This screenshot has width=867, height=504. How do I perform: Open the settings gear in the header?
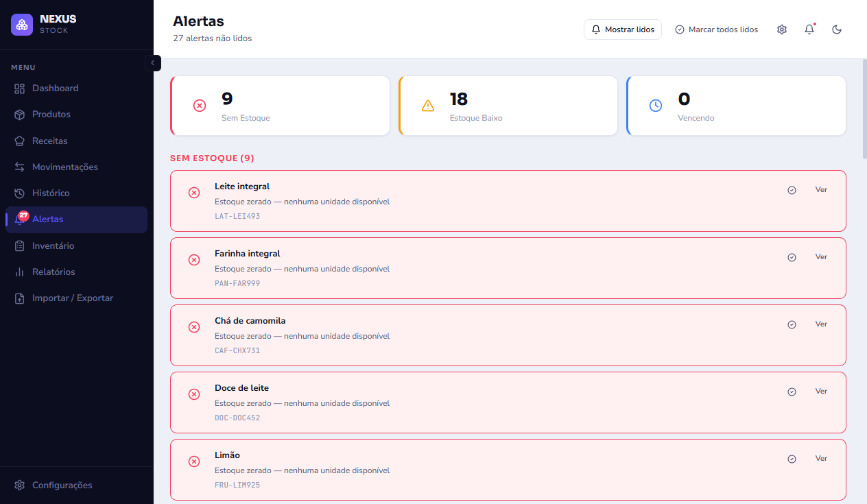[x=782, y=29]
